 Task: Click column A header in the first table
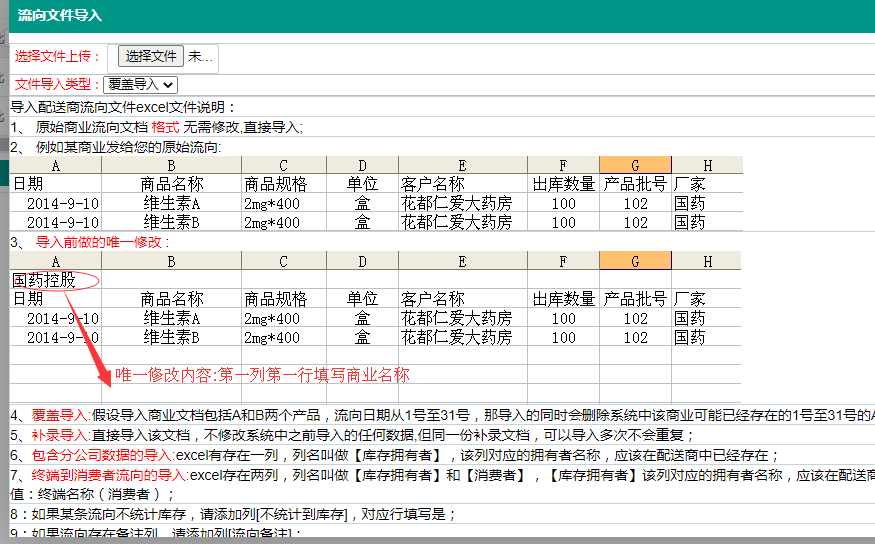(56, 165)
